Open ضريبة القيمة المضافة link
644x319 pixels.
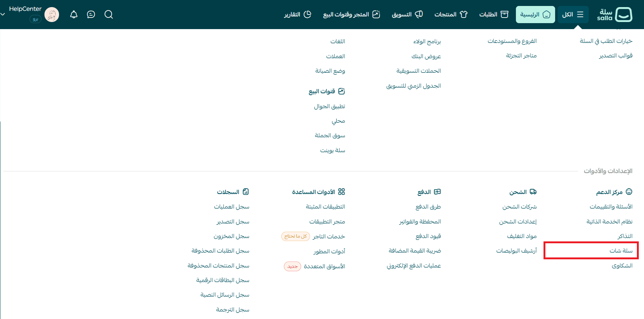pyautogui.click(x=415, y=251)
